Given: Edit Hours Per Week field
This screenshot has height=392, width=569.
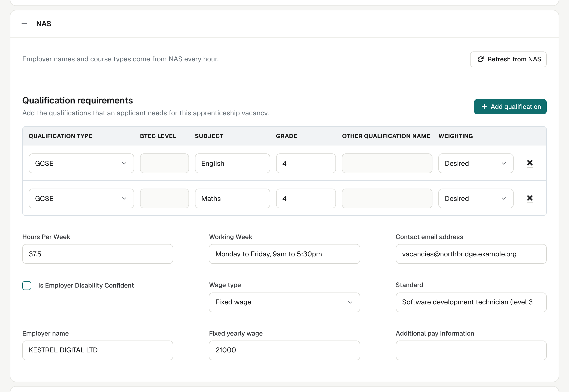Looking at the screenshot, I should click(97, 254).
